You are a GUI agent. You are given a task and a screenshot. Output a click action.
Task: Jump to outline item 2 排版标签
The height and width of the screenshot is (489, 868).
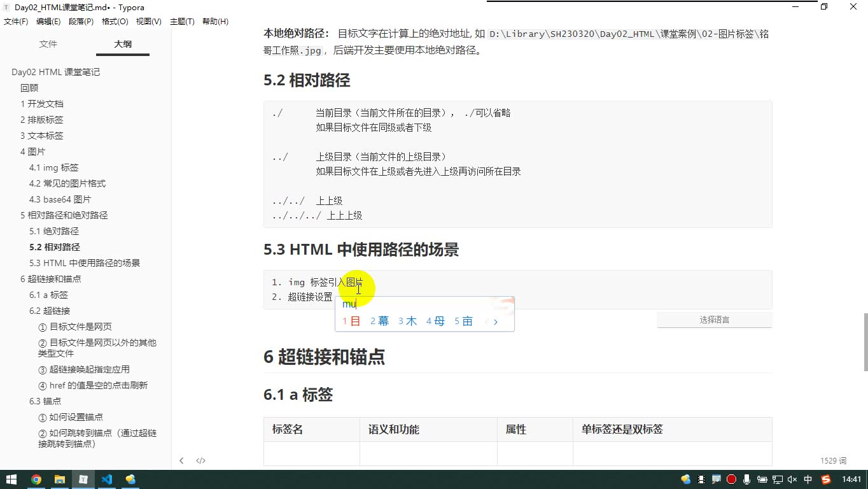42,120
